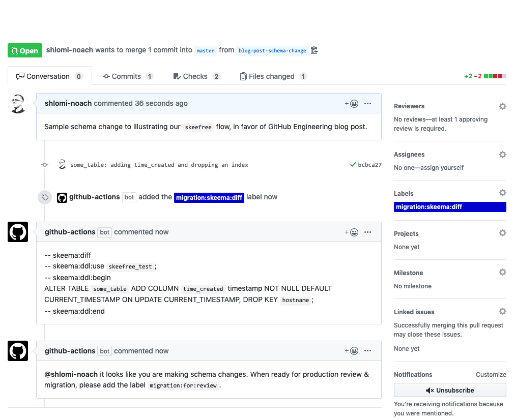Click shlomi-noach's profile avatar

[18, 103]
